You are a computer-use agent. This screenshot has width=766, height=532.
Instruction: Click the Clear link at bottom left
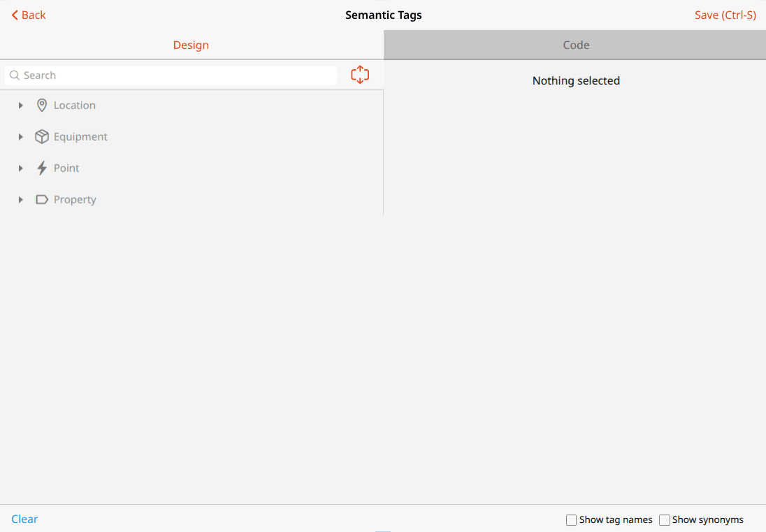pos(24,519)
